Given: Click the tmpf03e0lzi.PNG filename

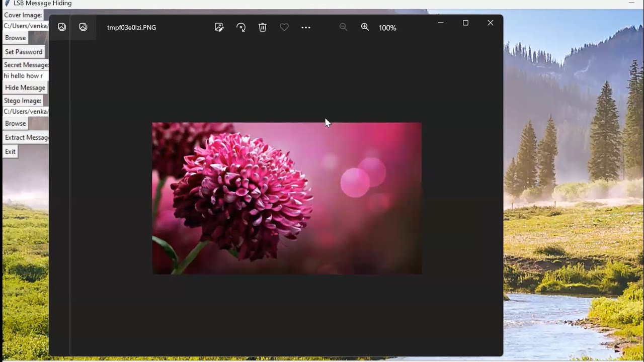Looking at the screenshot, I should [131, 28].
